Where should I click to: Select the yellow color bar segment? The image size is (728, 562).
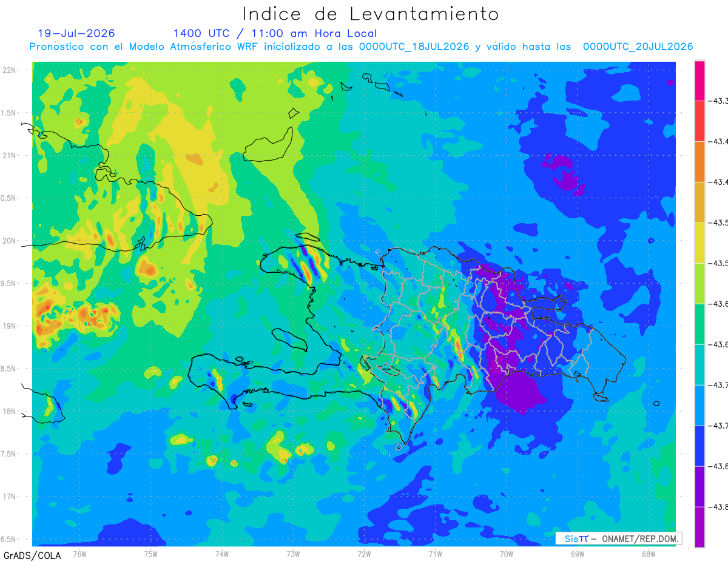tap(699, 243)
